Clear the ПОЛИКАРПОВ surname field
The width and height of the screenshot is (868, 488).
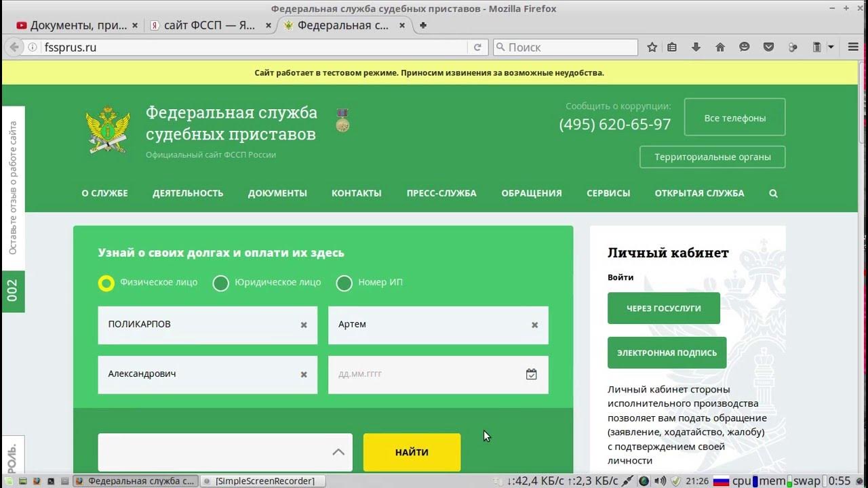[304, 325]
